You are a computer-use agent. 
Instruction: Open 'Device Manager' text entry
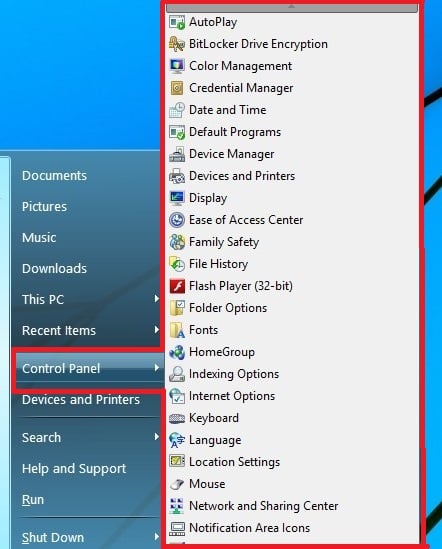click(232, 154)
